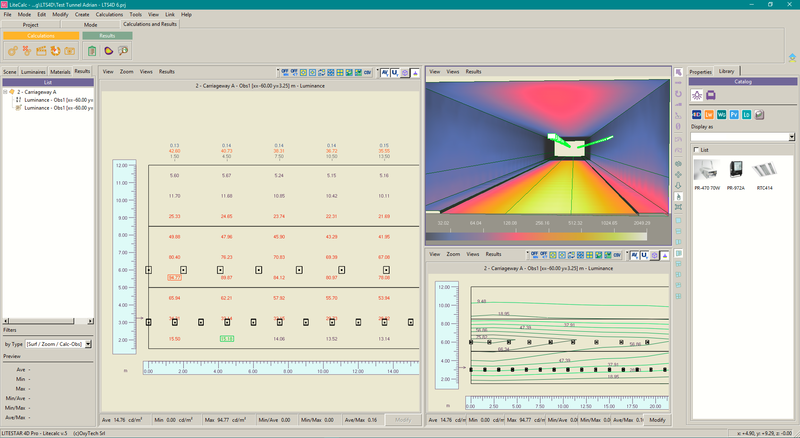Click the clapperboard calculation icon
The width and height of the screenshot is (800, 438).
[41, 51]
